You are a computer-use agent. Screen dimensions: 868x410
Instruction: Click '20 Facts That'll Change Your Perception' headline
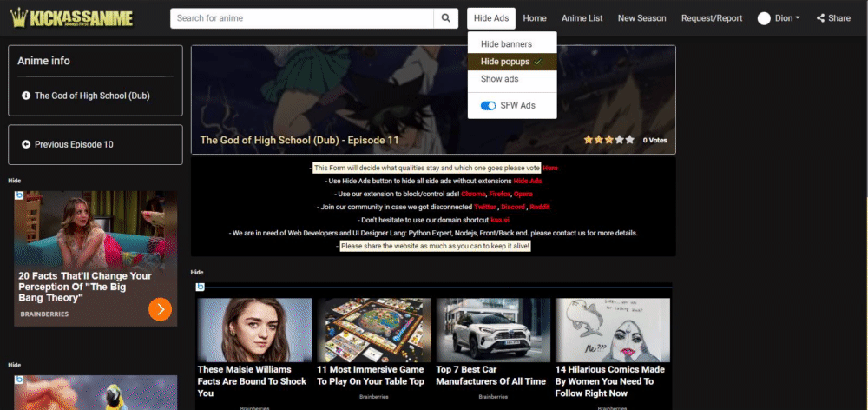[x=85, y=287]
